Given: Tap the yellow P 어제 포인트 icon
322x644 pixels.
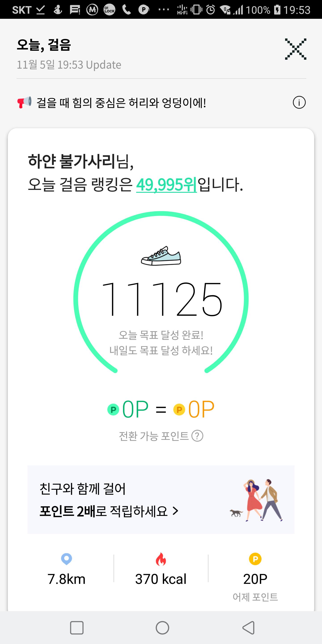Looking at the screenshot, I should (255, 559).
